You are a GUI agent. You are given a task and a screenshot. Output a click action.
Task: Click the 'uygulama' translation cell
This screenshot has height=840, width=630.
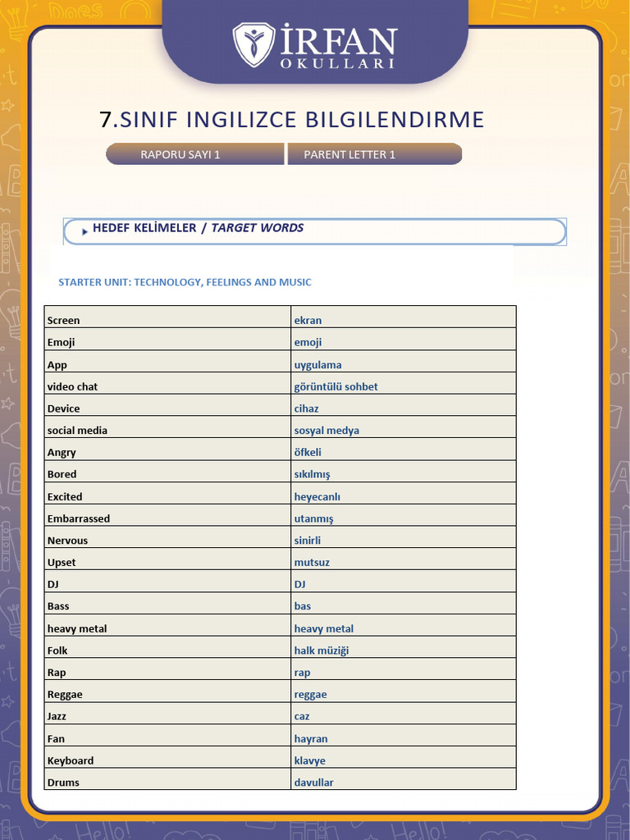click(x=404, y=362)
